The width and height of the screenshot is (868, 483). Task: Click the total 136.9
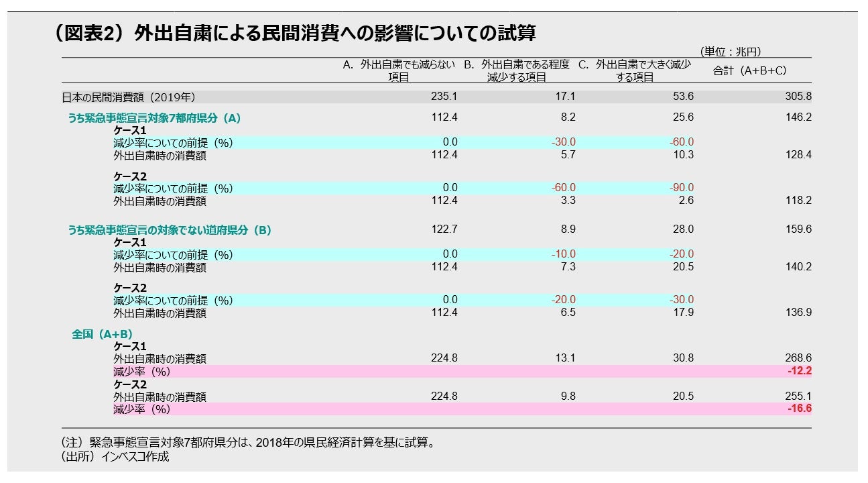coord(799,313)
